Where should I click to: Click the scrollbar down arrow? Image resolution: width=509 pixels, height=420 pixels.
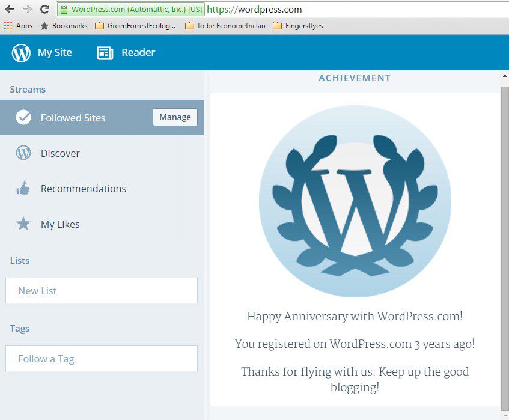[x=505, y=415]
